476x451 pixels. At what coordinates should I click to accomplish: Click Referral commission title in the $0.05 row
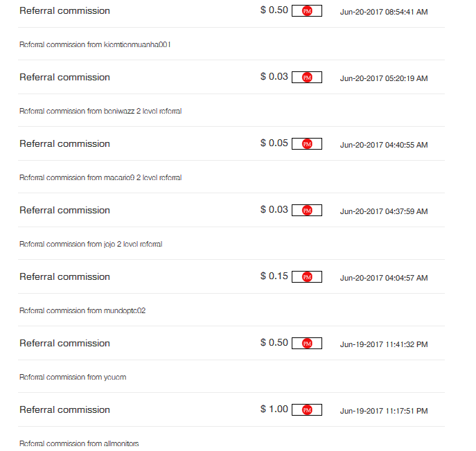(x=64, y=144)
